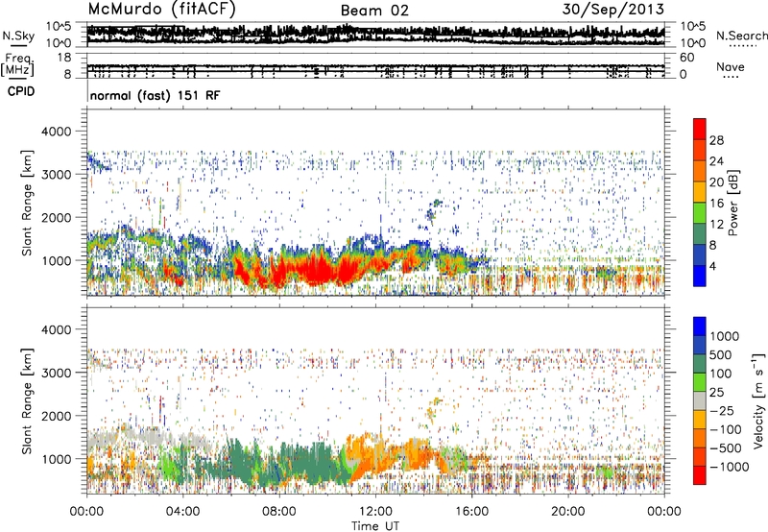Click the "60" tick beside the Nave axis

point(687,58)
